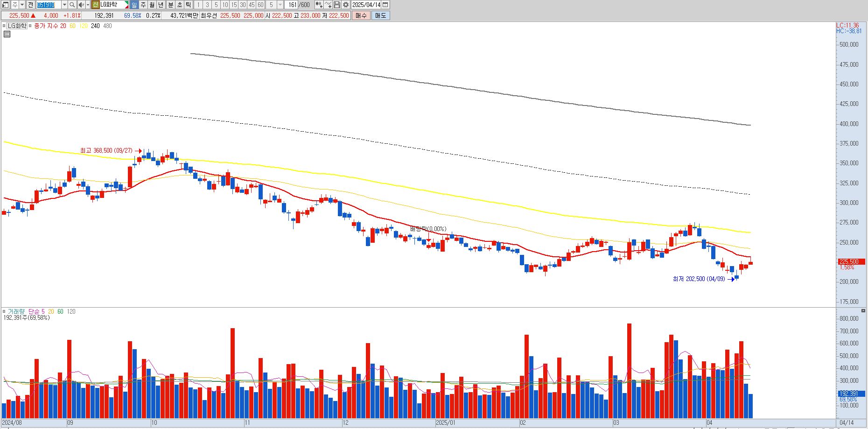Screen dimensions: 868x429
Task: Click the chart compare add icon
Action: (x=319, y=5)
